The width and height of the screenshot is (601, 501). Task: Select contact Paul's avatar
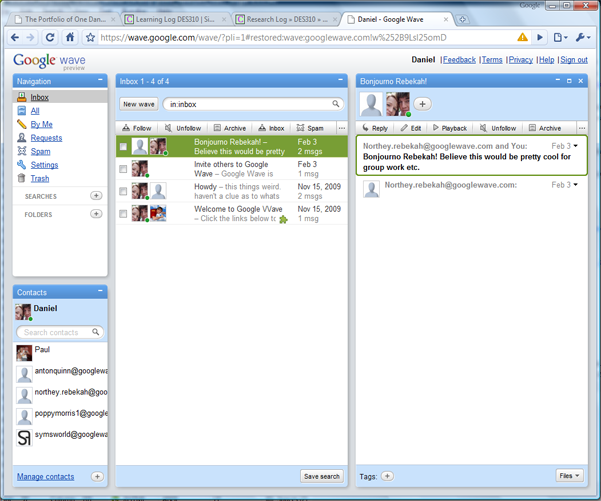[x=24, y=353]
